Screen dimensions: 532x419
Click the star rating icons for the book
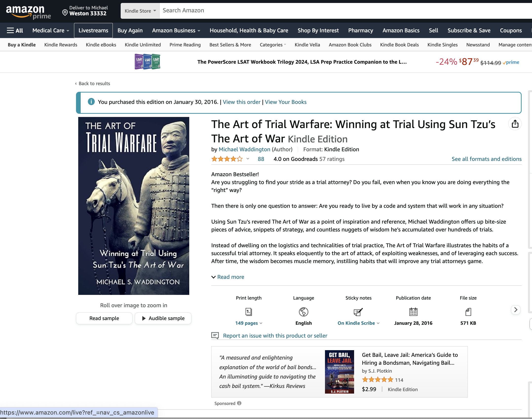(x=227, y=159)
